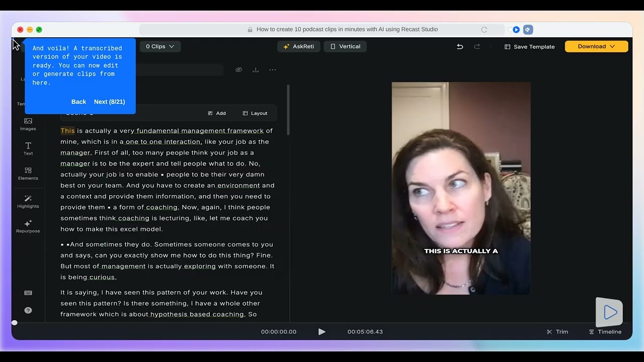Expand the Download dropdown button

pos(596,46)
